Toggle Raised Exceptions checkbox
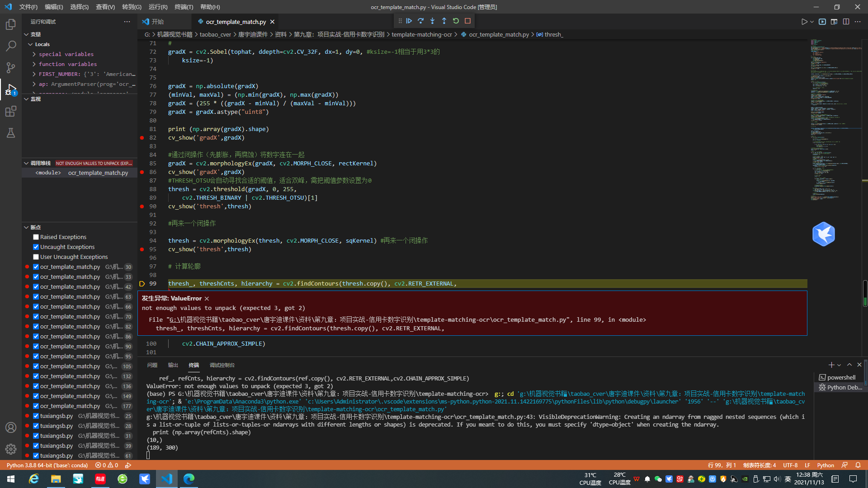The height and width of the screenshot is (488, 868). click(36, 237)
